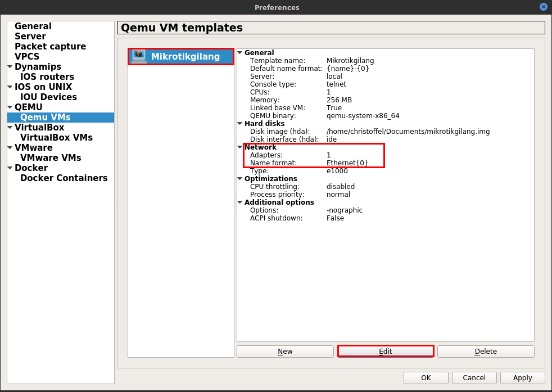Screen dimensions: 552x392
Task: Open General preferences page
Action: click(33, 26)
